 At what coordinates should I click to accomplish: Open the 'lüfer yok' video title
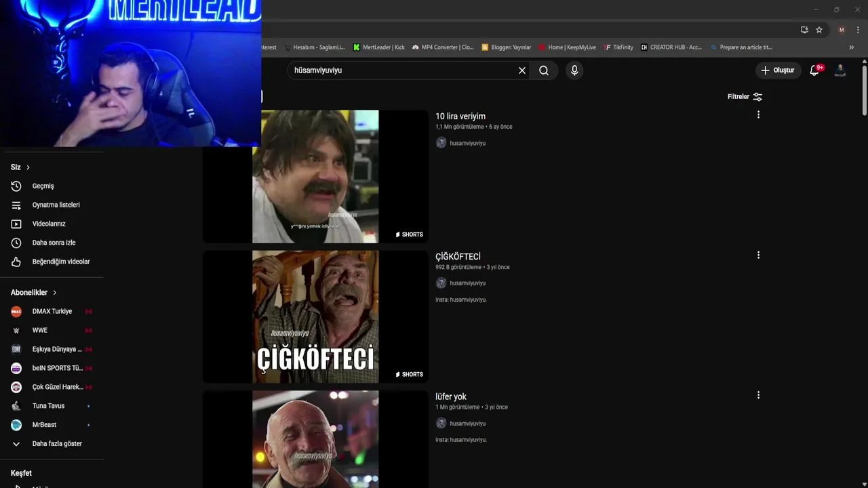tap(451, 396)
